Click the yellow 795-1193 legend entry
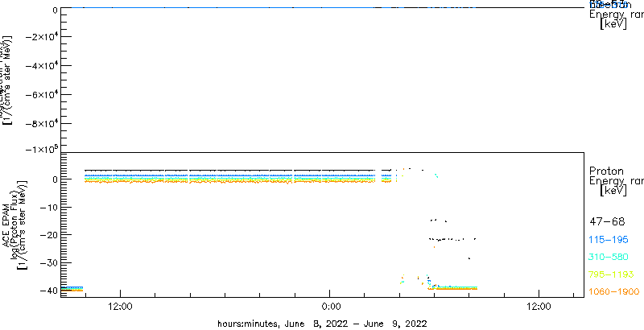The image size is (644, 330). coord(611,274)
